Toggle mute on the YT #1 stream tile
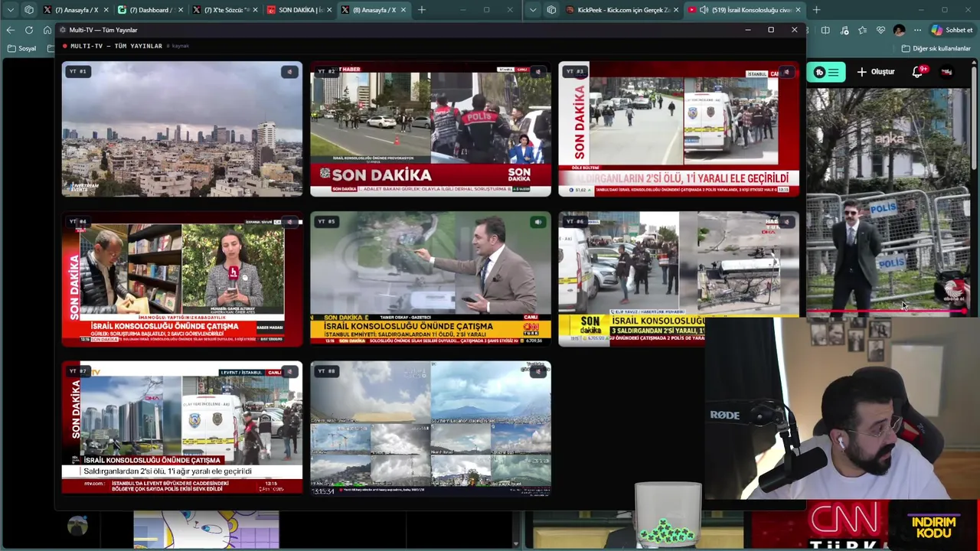Viewport: 980px width, 551px height. [289, 72]
